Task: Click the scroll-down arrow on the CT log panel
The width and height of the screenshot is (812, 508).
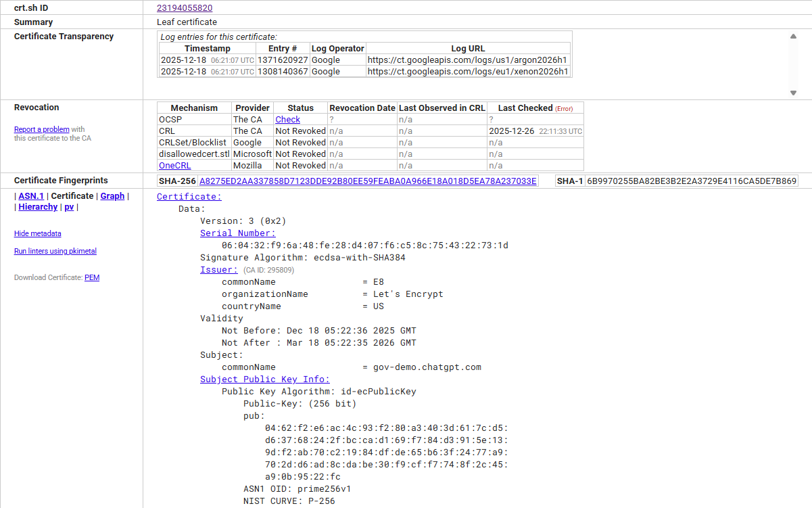Action: 792,93
